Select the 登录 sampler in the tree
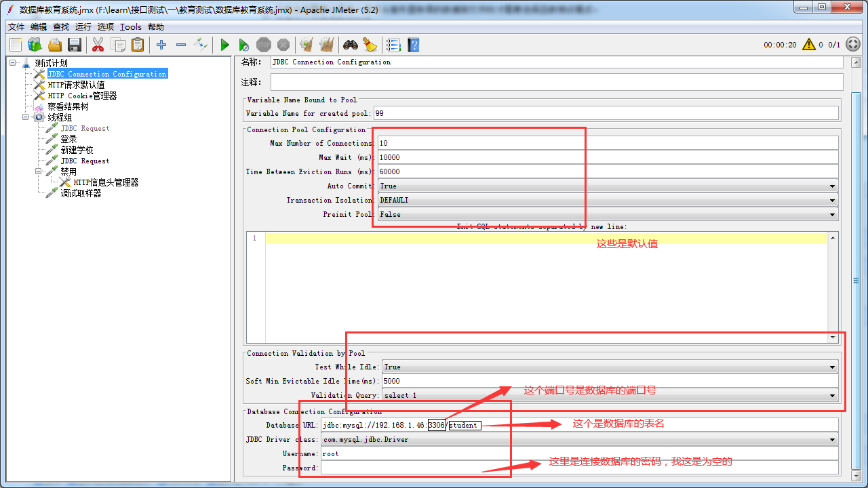The image size is (868, 488). 68,139
